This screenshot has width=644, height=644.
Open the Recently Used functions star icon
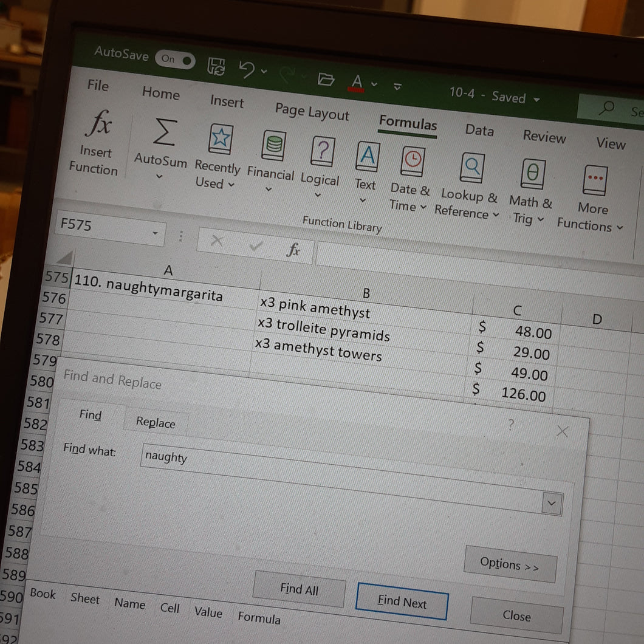coord(221,139)
